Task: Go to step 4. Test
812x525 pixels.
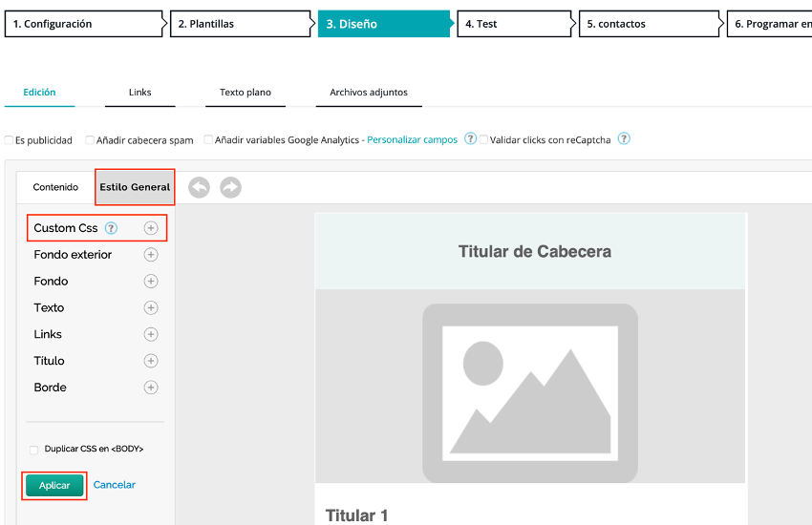Action: pos(511,24)
